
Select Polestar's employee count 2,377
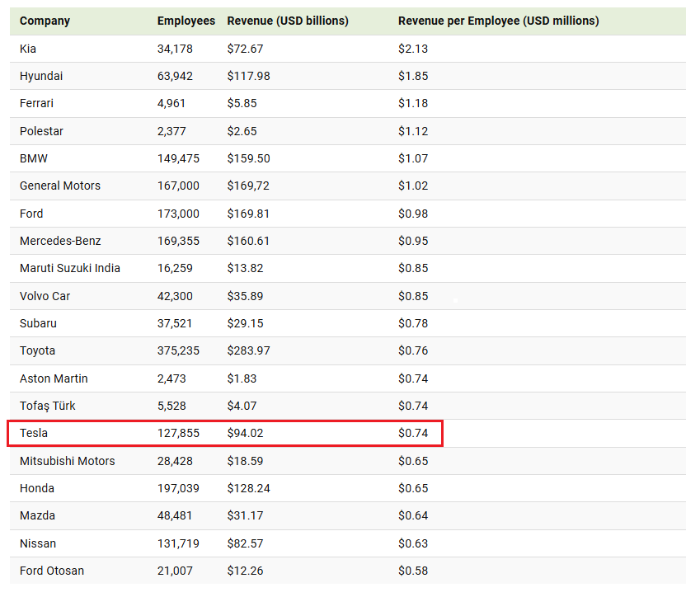point(171,131)
